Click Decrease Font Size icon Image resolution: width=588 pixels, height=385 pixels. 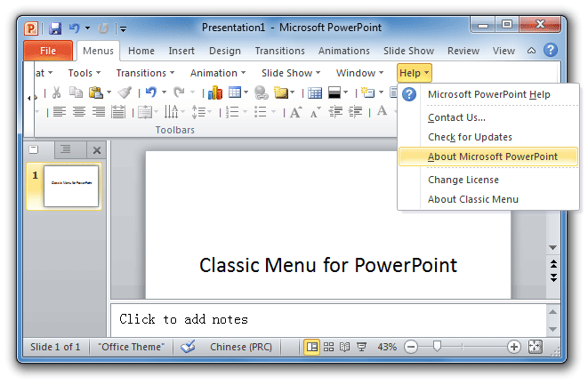[x=316, y=112]
